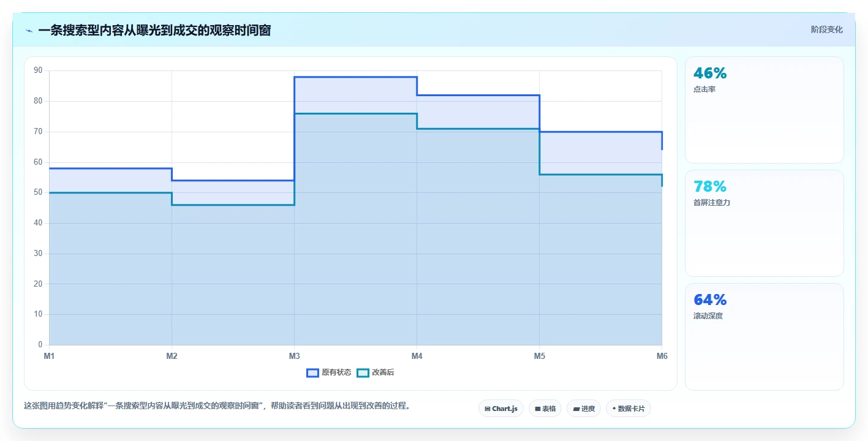This screenshot has height=441, width=868.
Task: Click the 原有状态 legend label
Action: [336, 372]
